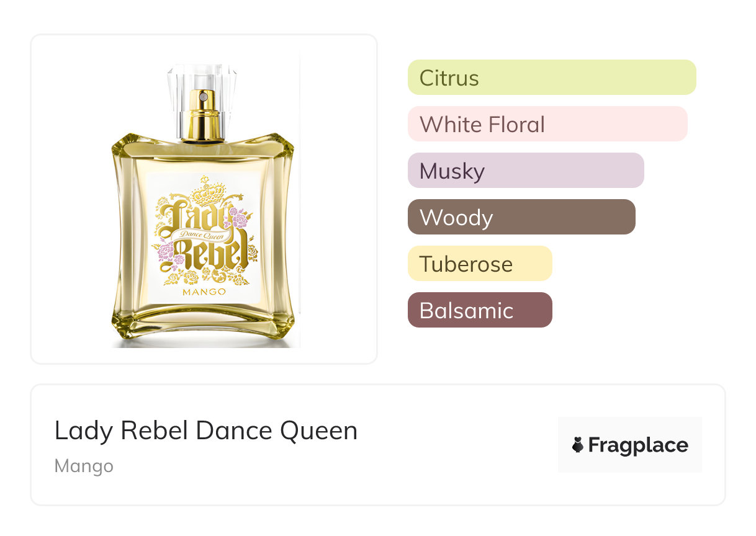Select the Balsamic accord bar

480,310
